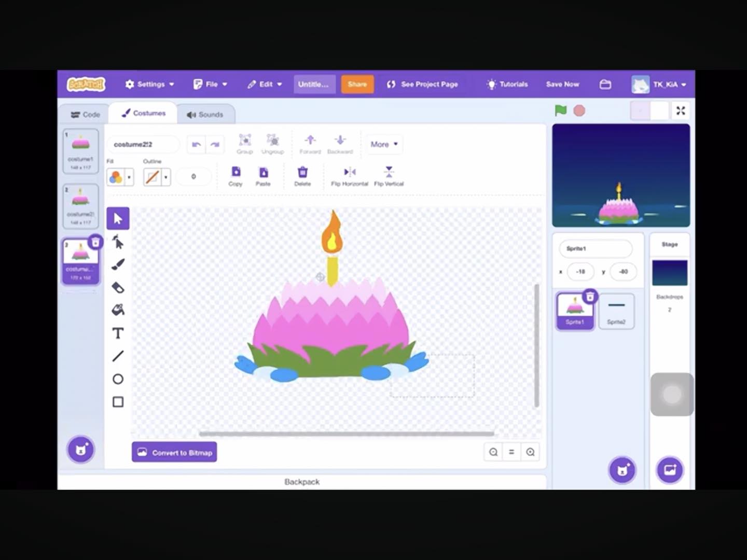This screenshot has height=560, width=747.
Task: Click the green flag to run
Action: pos(561,110)
